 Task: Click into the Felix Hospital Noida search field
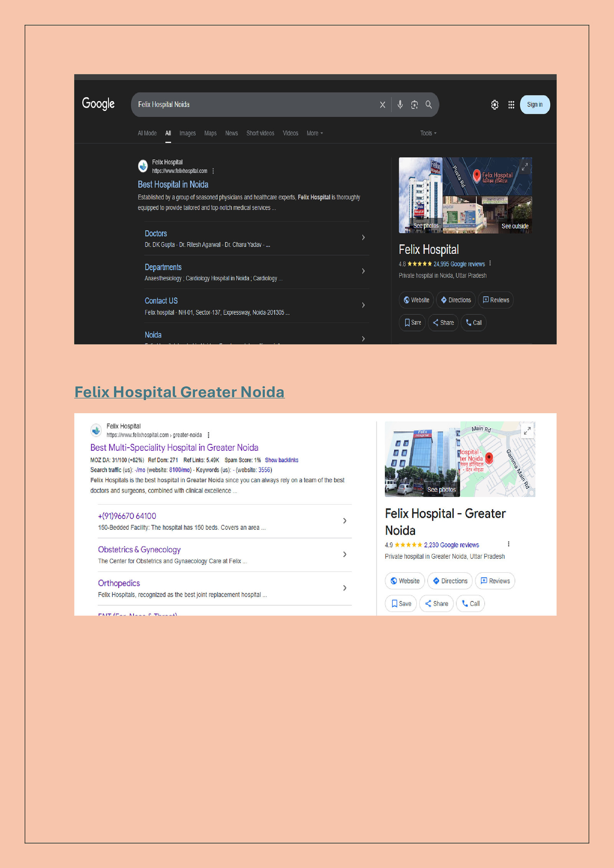[x=253, y=104]
